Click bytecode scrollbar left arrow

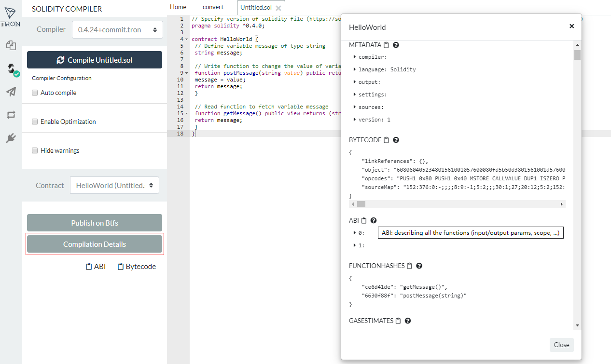(353, 204)
